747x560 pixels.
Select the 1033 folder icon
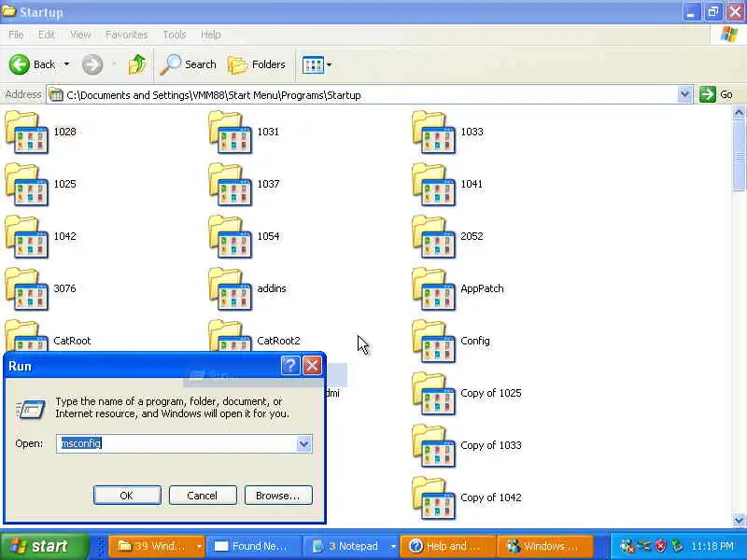(x=433, y=132)
